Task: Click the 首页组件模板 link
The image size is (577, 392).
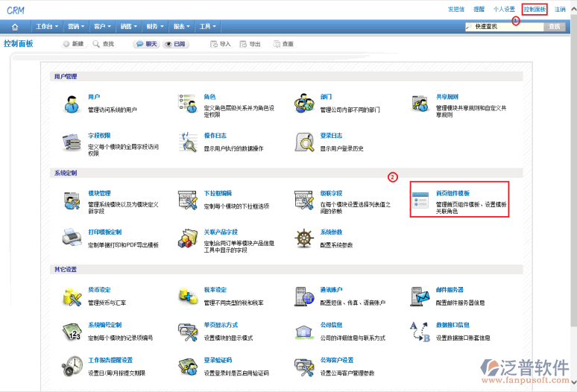Action: coord(453,192)
